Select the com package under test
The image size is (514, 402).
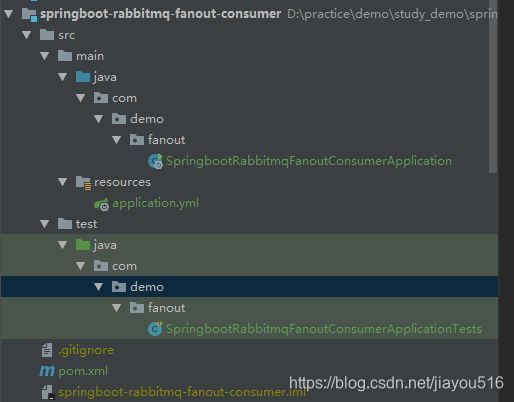click(x=124, y=266)
